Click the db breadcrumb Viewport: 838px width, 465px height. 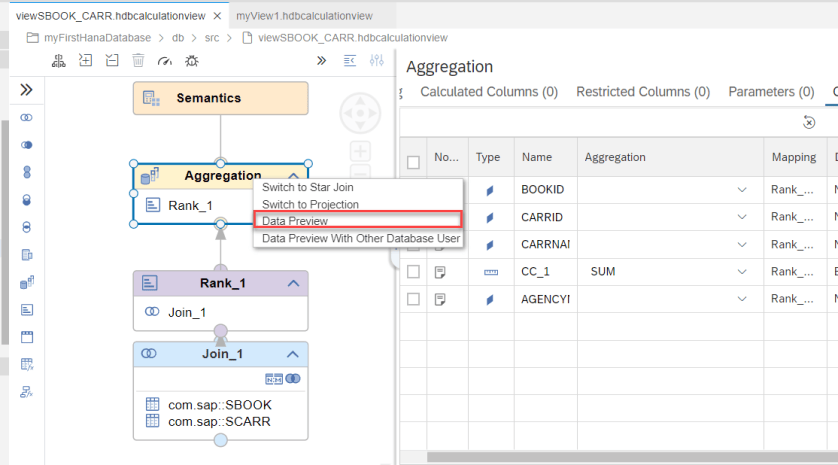[178, 38]
